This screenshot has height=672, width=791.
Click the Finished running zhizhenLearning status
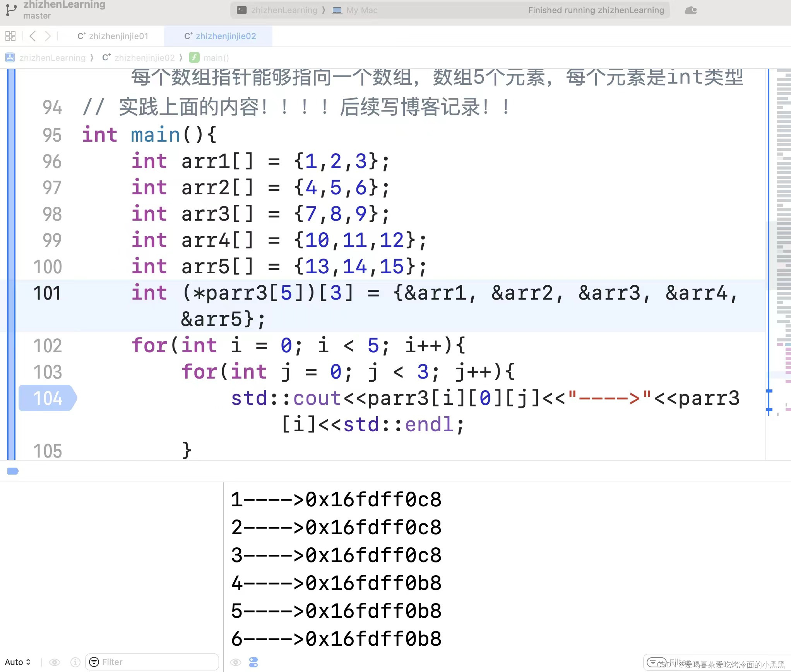(x=596, y=10)
